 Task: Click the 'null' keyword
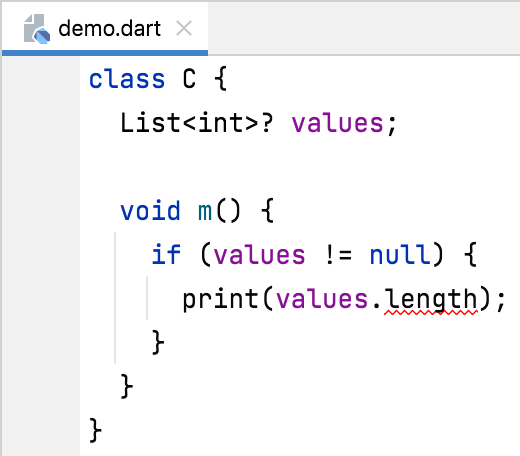(x=400, y=254)
